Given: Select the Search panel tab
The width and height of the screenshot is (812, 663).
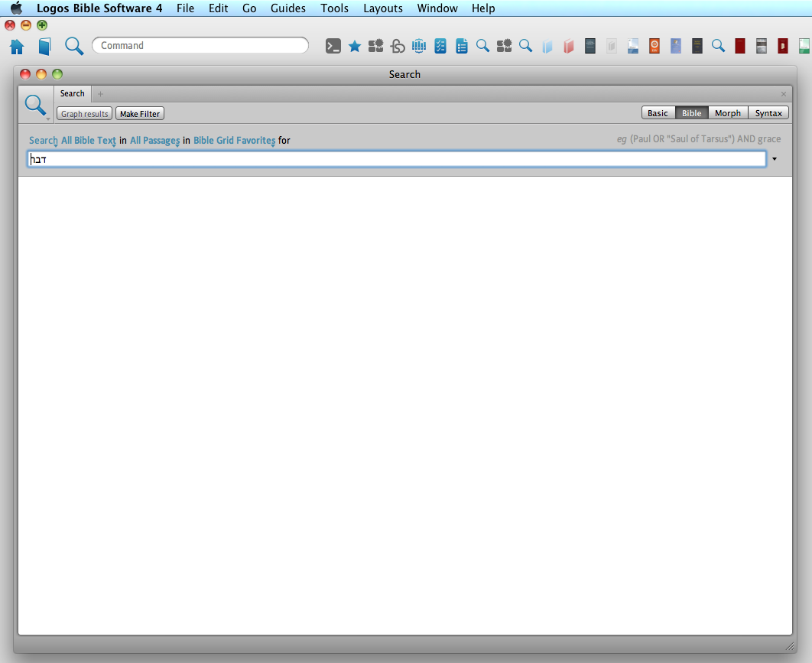Looking at the screenshot, I should tap(72, 94).
